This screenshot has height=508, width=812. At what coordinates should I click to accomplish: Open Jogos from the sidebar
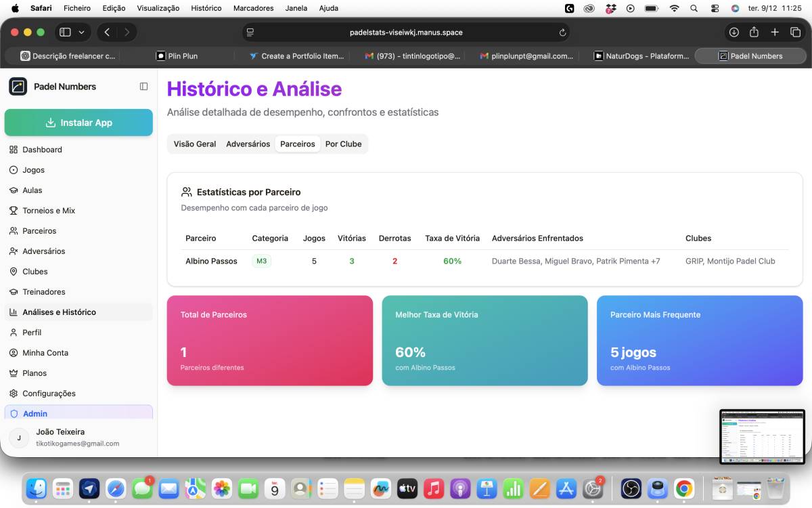78,170
